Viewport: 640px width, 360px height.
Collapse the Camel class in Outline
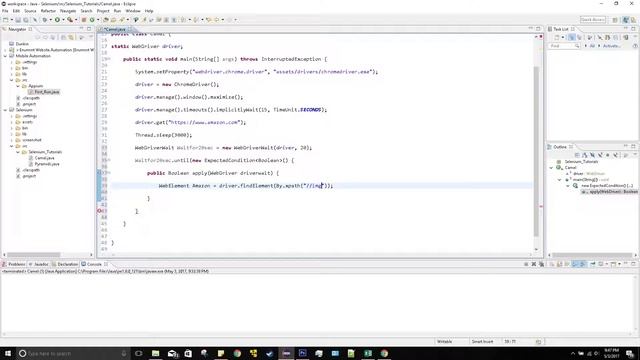[x=552, y=168]
